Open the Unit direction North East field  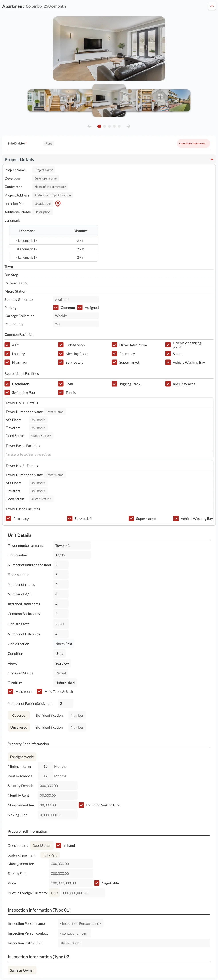coord(64,644)
